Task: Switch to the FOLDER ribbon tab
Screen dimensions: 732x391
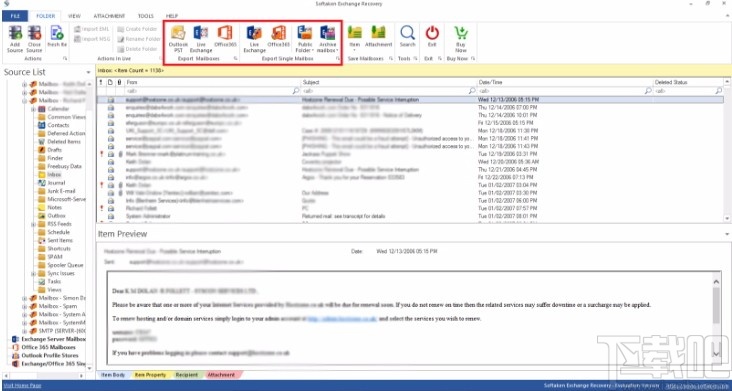Action: [45, 16]
